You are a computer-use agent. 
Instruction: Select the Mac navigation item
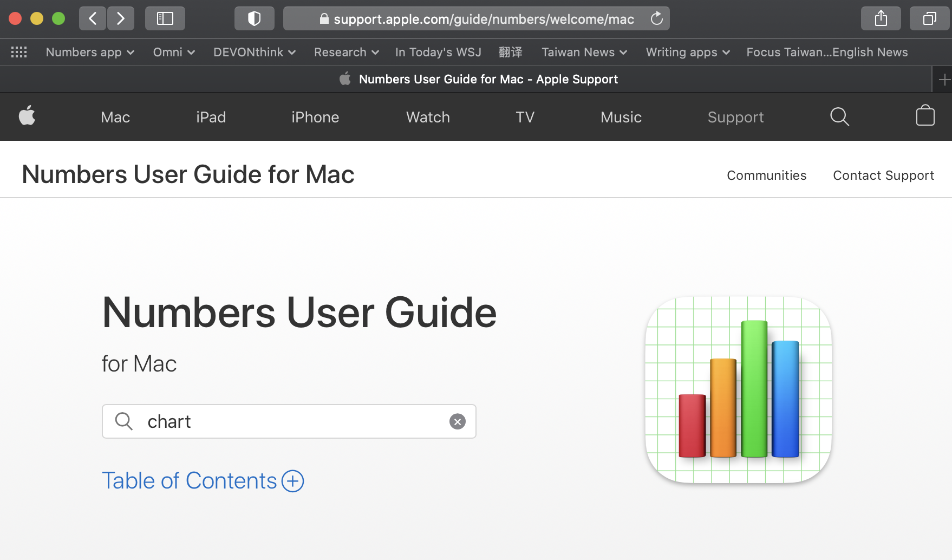tap(115, 117)
